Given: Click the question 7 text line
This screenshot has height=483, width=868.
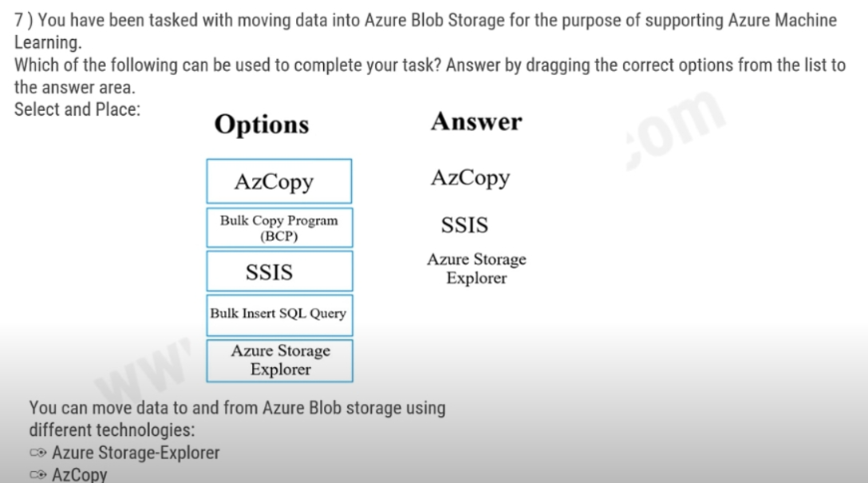Looking at the screenshot, I should pos(425,21).
